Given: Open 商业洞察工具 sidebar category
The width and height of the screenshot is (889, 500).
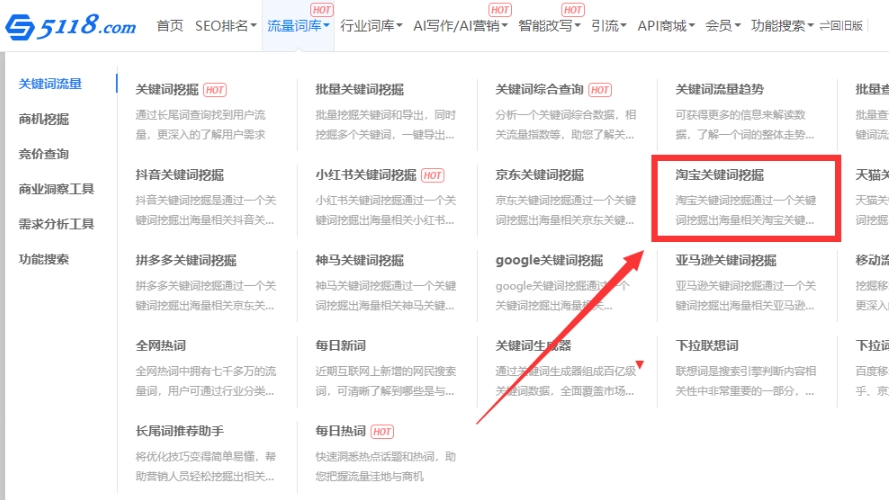Looking at the screenshot, I should click(x=56, y=189).
